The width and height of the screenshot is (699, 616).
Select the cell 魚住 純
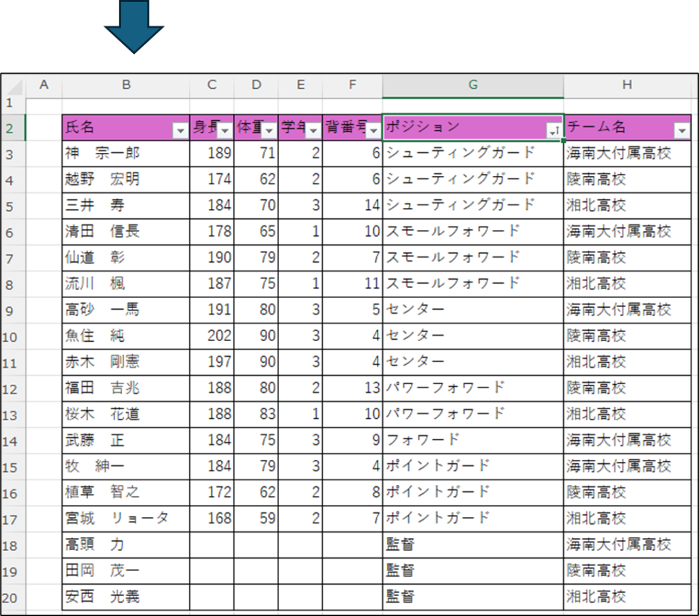[126, 336]
